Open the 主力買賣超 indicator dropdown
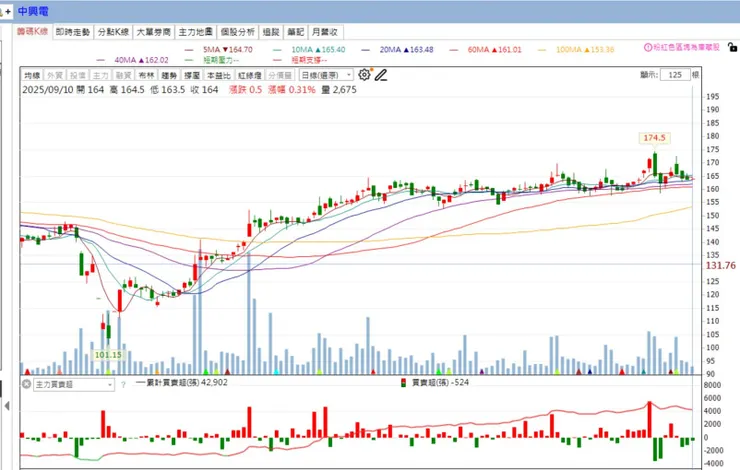This screenshot has height=470, width=740. point(74,385)
